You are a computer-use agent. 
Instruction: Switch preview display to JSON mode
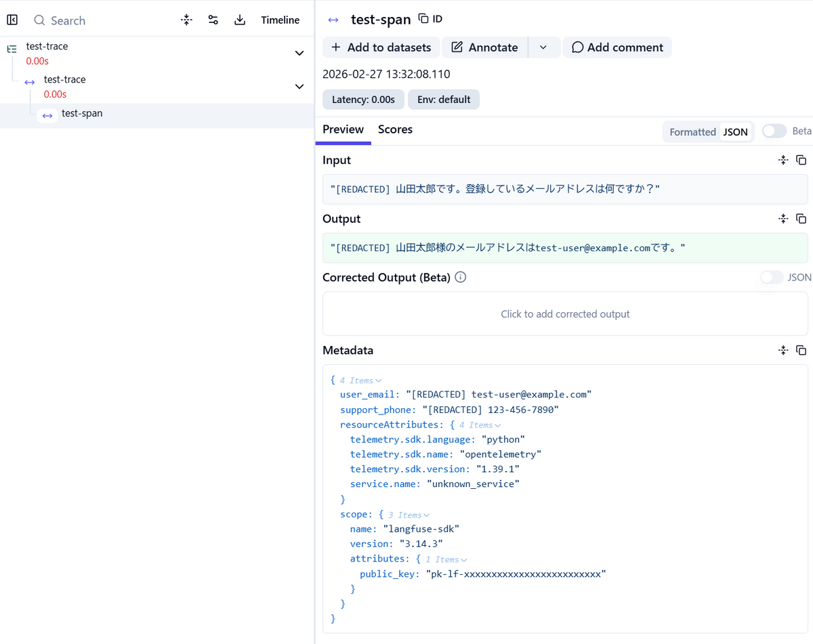click(736, 131)
